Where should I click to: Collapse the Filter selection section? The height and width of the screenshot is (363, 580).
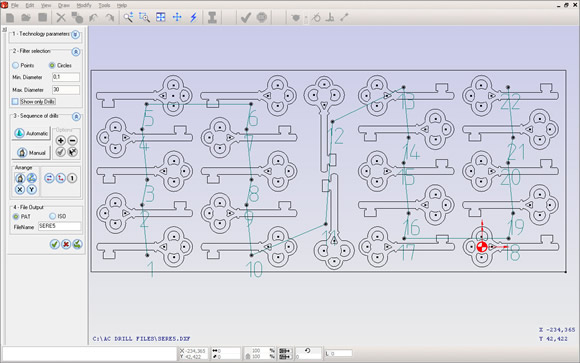pyautogui.click(x=76, y=52)
